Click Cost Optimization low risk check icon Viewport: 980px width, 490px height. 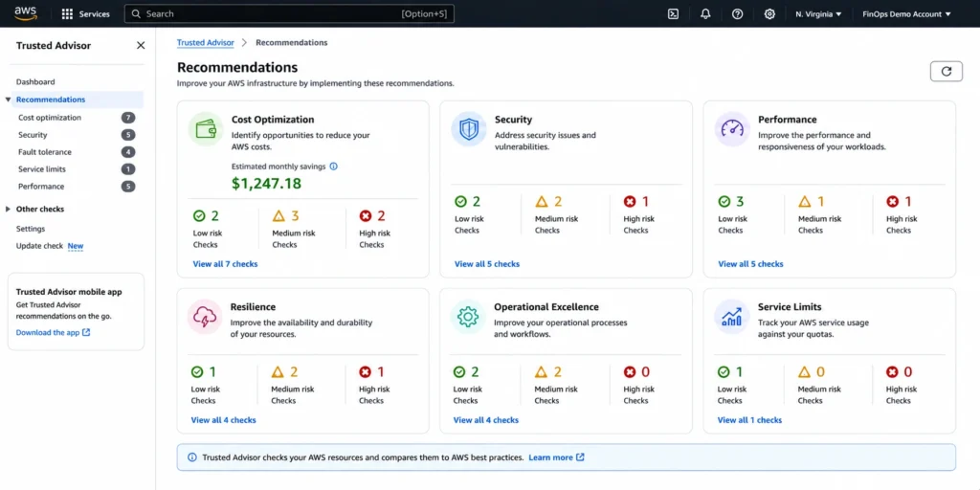199,215
